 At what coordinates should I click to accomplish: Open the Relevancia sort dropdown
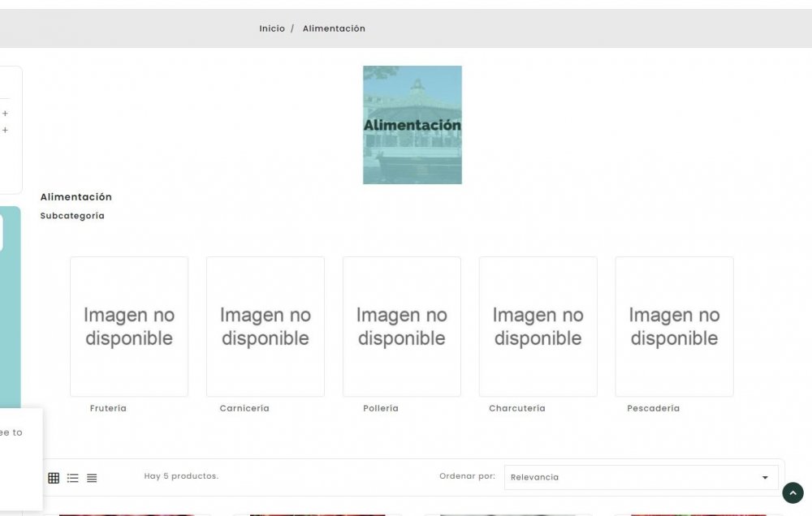[641, 477]
